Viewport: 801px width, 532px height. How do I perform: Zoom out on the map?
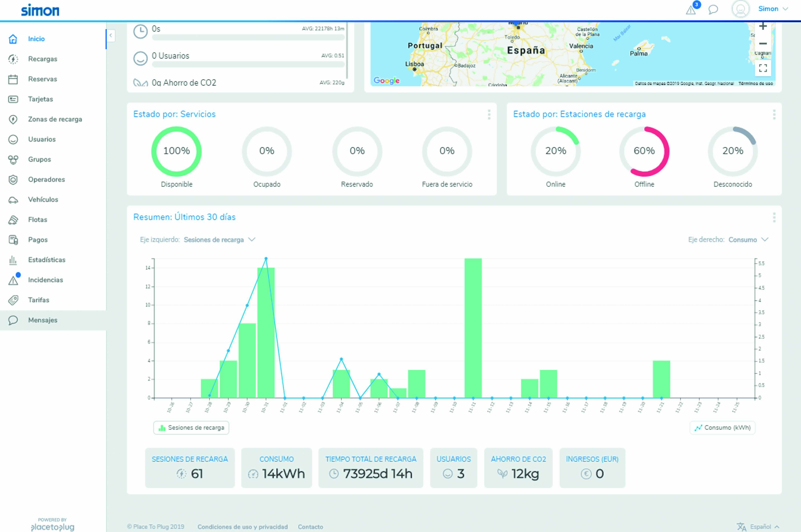[763, 44]
